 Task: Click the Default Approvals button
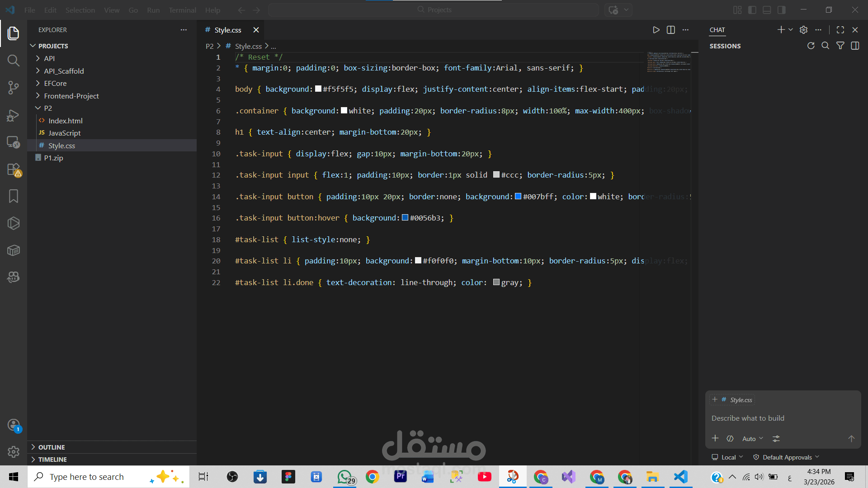(x=787, y=457)
